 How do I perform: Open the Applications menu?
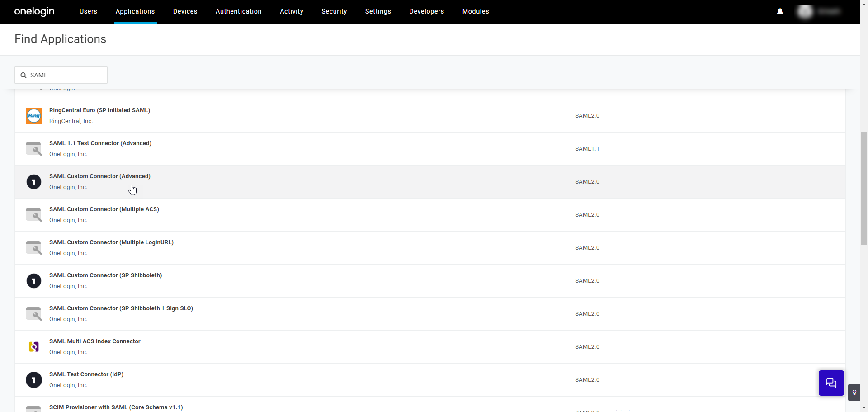[135, 11]
